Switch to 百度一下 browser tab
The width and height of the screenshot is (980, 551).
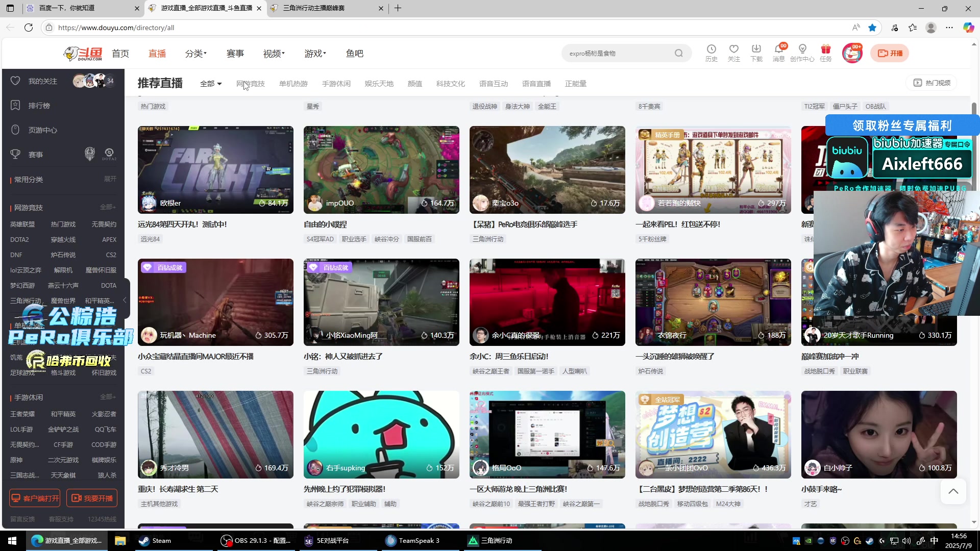(x=82, y=8)
